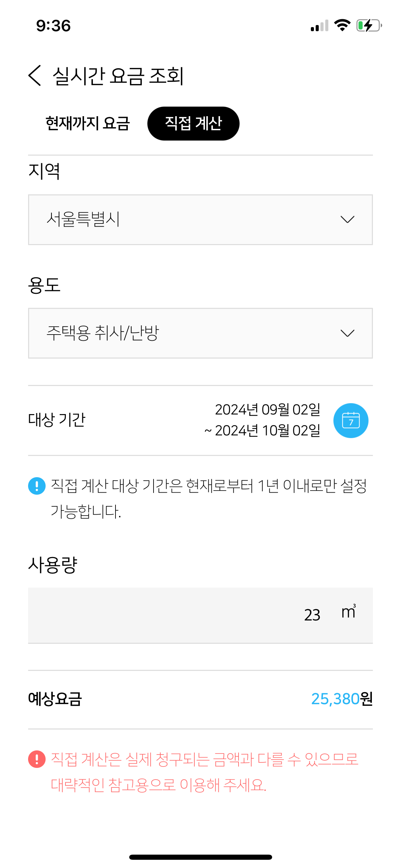This screenshot has width=401, height=868.
Task: Tap the back arrow icon
Action: point(35,75)
